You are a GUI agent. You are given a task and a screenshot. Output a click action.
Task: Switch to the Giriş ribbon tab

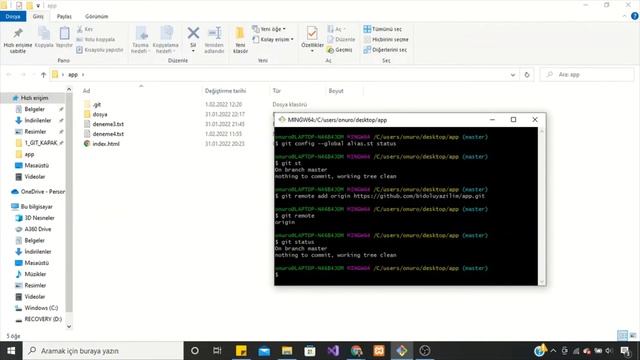(38, 17)
